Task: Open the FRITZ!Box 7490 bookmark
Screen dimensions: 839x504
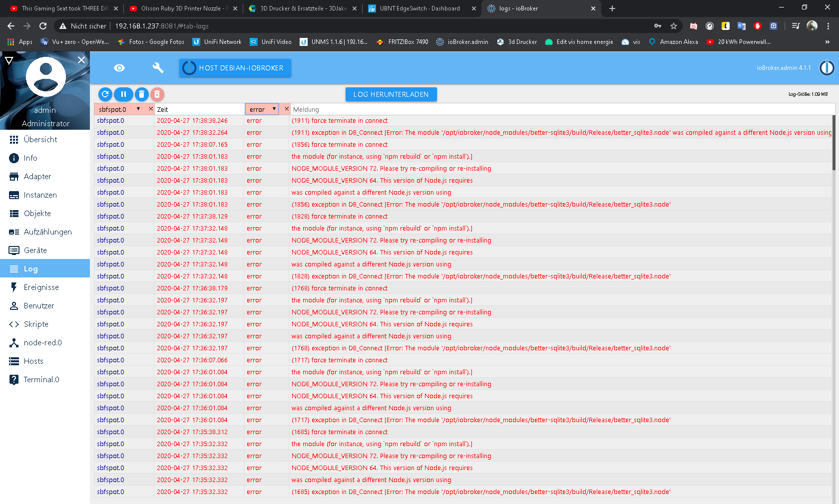Action: 402,42
